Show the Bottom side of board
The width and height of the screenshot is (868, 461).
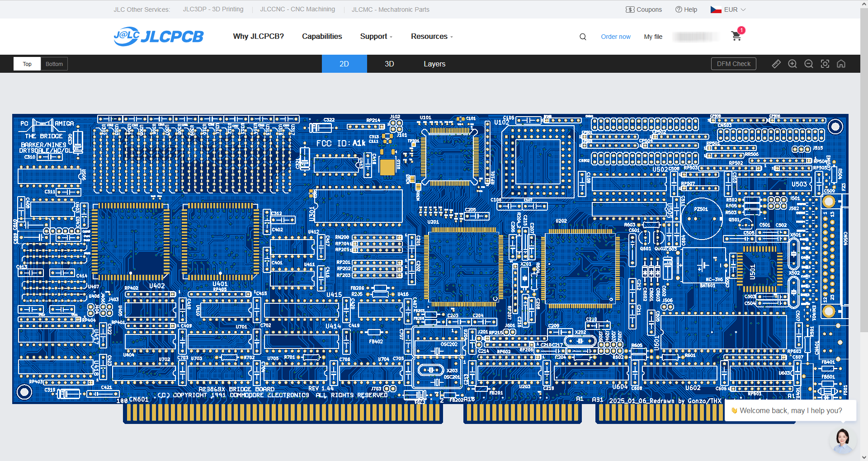pos(54,64)
